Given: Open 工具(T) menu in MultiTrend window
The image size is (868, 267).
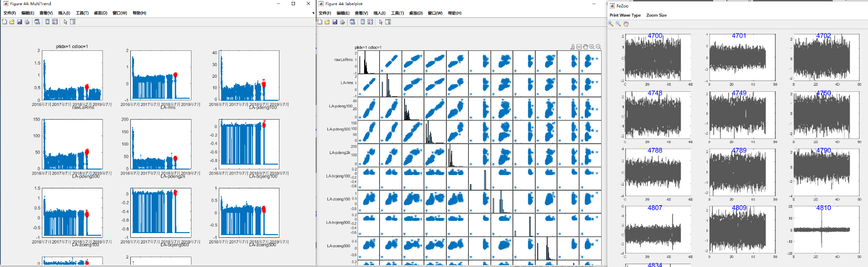Looking at the screenshot, I should pos(82,13).
